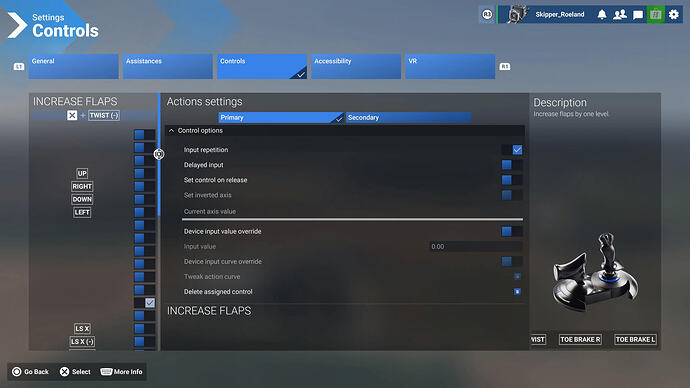This screenshot has width=690, height=388.
Task: Click the DOWN key binding
Action: (x=82, y=199)
